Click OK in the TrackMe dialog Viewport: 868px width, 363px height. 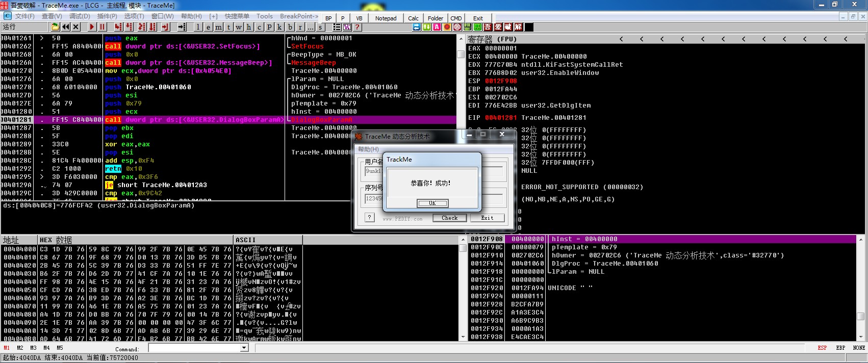432,203
